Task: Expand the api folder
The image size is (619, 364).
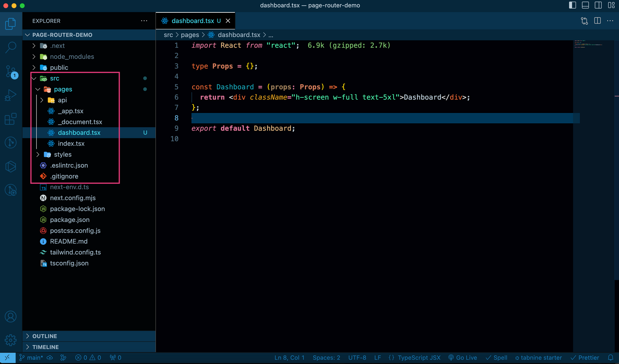Action: (x=89, y=100)
